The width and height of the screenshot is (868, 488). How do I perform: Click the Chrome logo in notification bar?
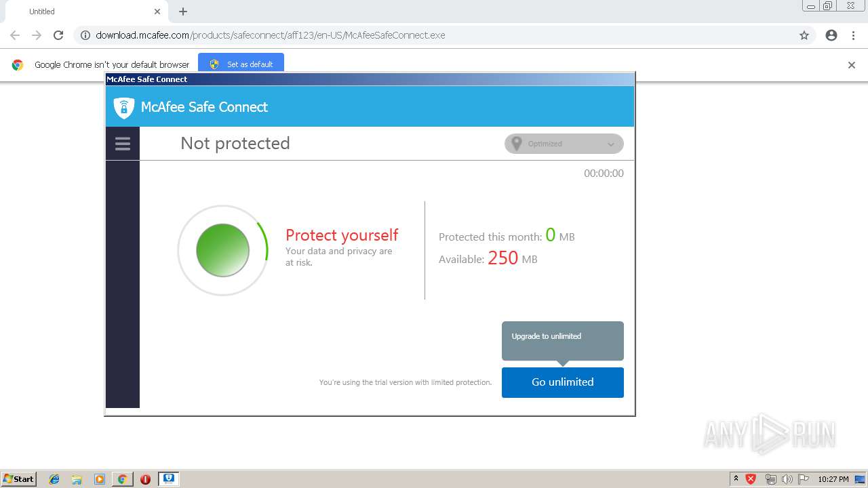click(18, 65)
